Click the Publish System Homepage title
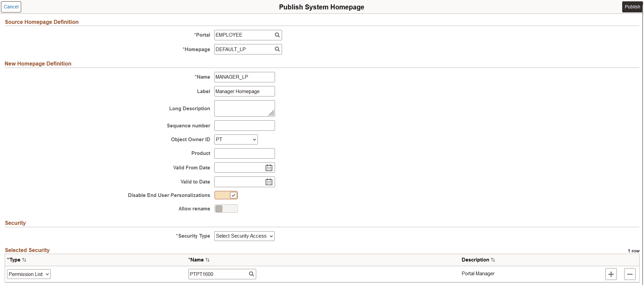 click(322, 7)
